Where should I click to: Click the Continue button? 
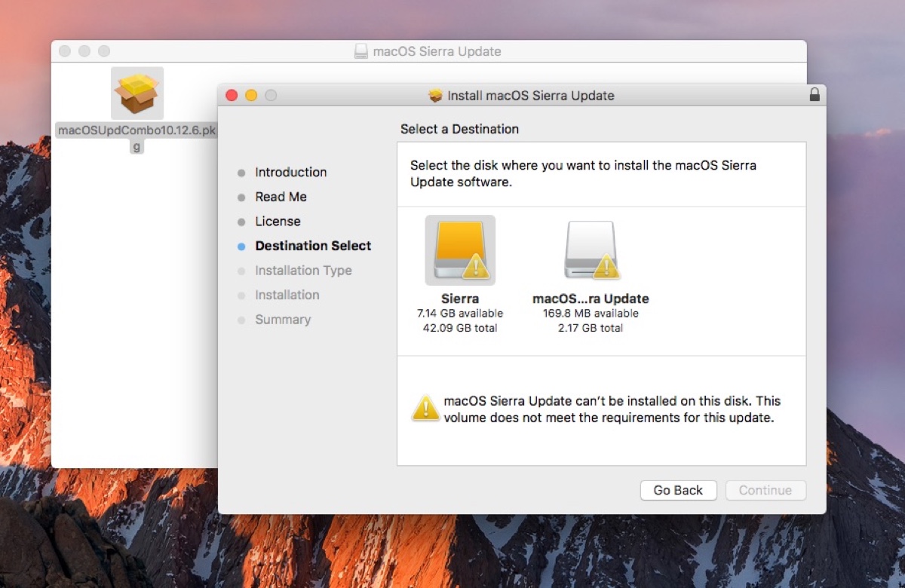tap(765, 490)
